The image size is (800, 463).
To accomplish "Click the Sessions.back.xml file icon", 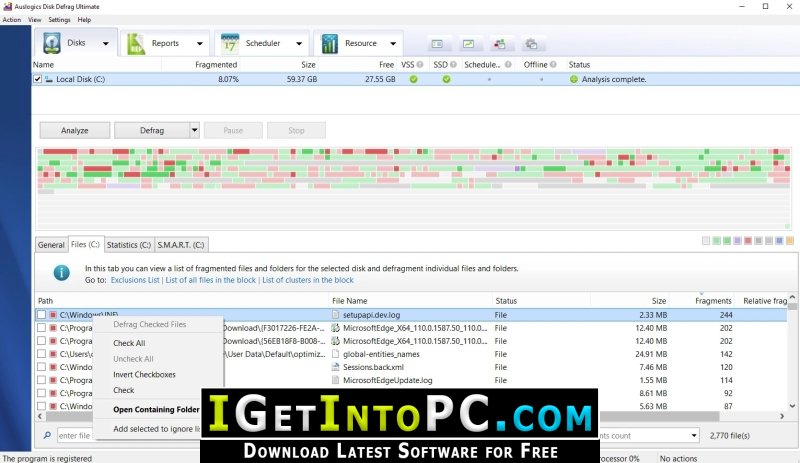I will (336, 367).
